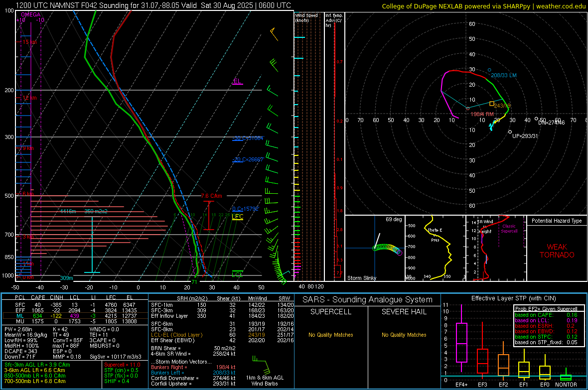Viewport: 588px width, 390px height.
Task: Click the "198/4 RM" right-mover hodograph label
Action: (482, 114)
